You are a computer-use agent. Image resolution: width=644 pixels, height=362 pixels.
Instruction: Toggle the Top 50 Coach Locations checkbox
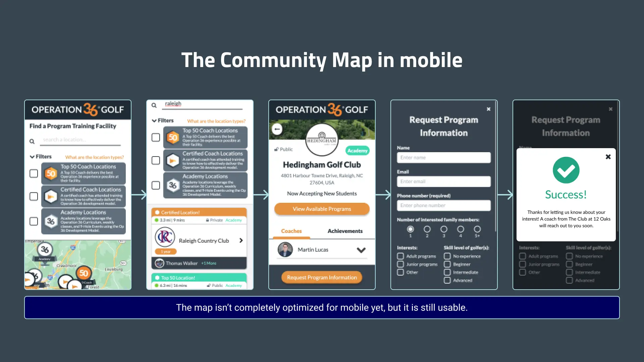pyautogui.click(x=33, y=173)
